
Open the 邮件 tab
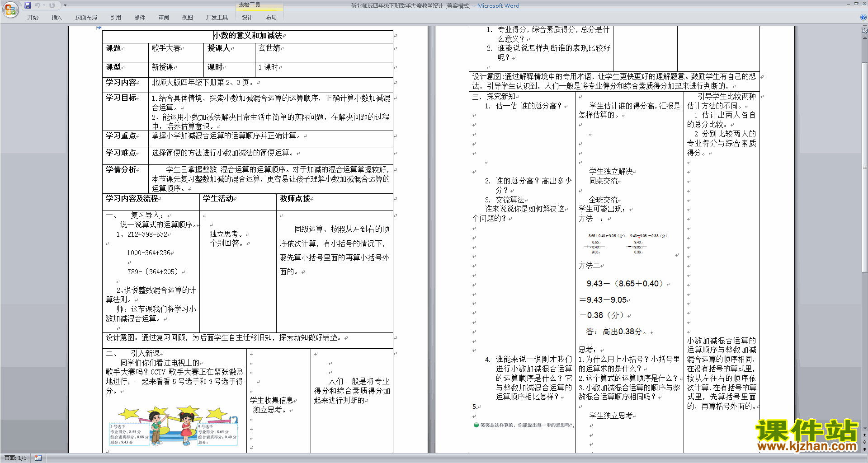[140, 18]
